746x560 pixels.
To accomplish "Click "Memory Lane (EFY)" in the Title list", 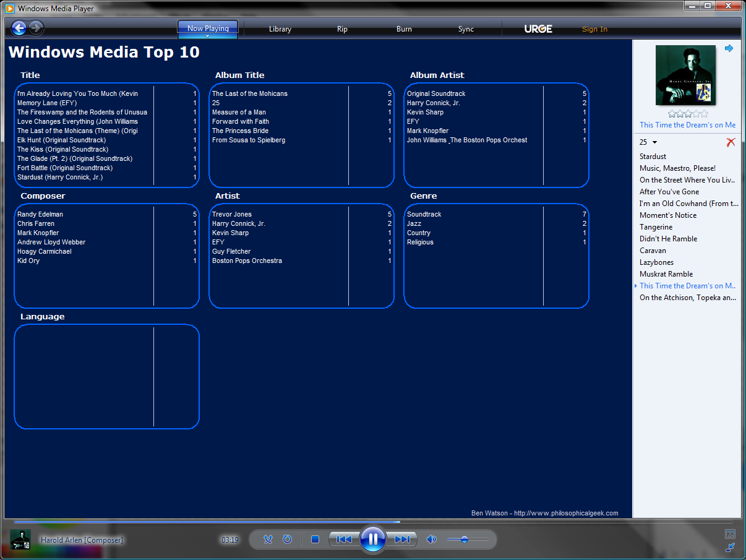I will click(47, 103).
